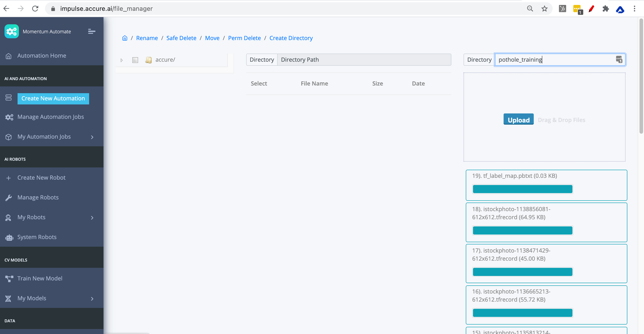Open Manage Automation Jobs in the sidebar
Screen dimensions: 644x334
[50, 117]
